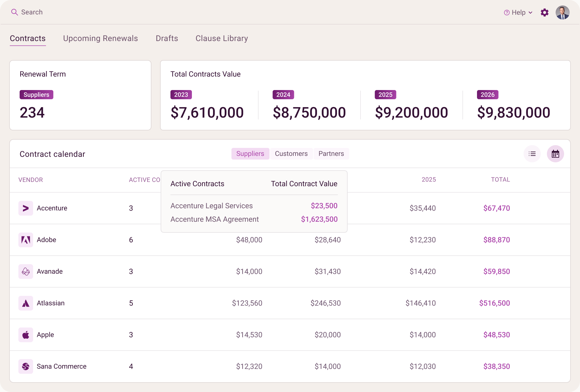
Task: Click Accenture's 2025 value $35,440
Action: [423, 208]
